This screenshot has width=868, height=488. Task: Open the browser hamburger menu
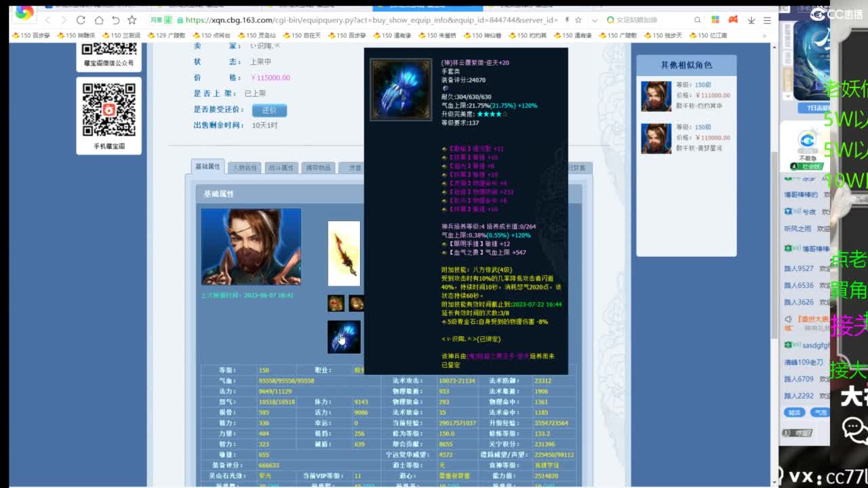coord(767,20)
